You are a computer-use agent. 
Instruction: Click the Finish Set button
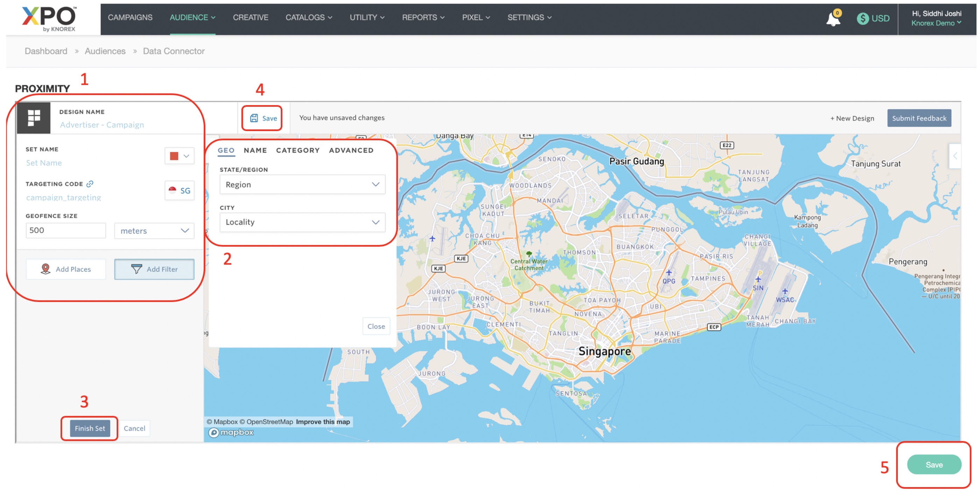pyautogui.click(x=90, y=428)
